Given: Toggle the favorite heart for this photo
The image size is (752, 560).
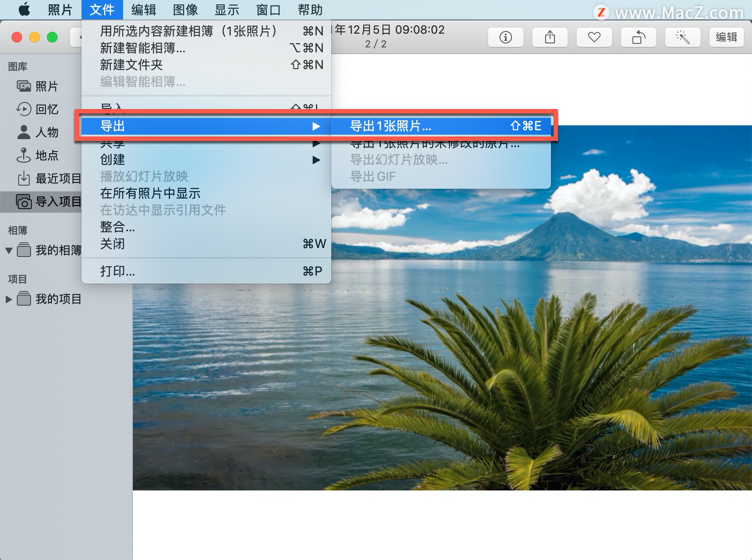Looking at the screenshot, I should click(594, 37).
